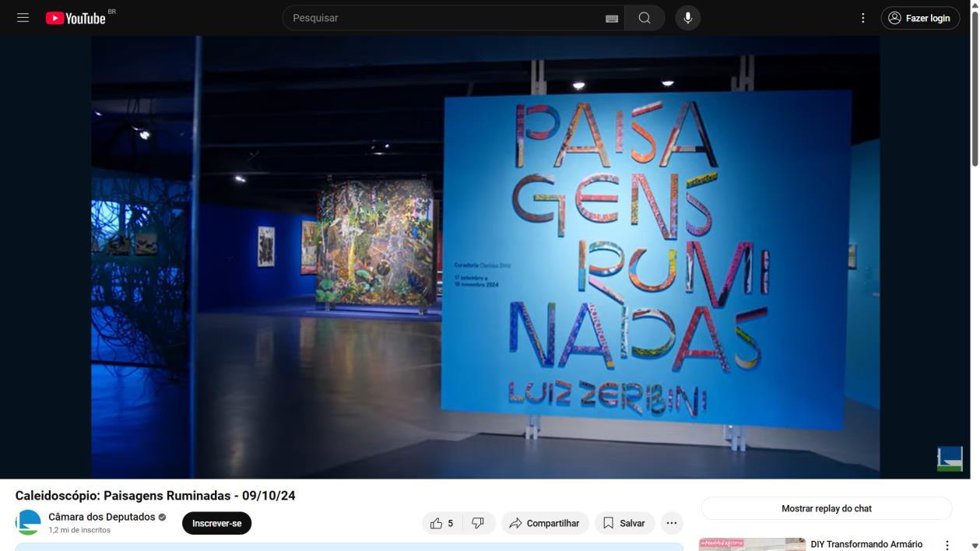Start voice search with microphone

click(x=688, y=18)
